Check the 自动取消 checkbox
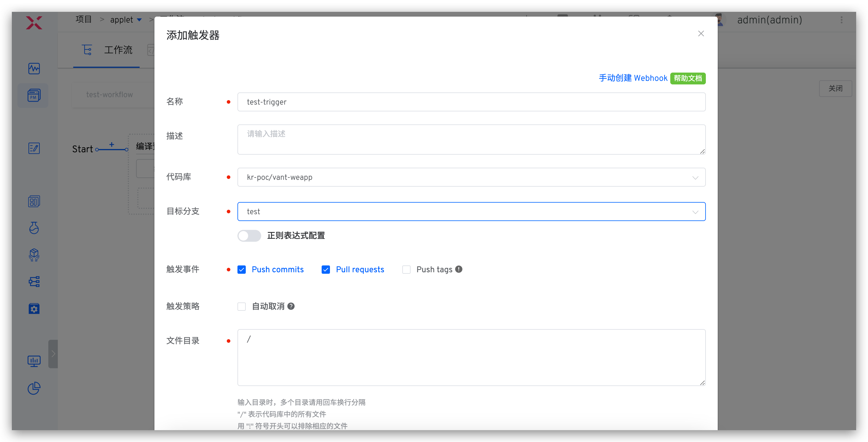Image resolution: width=868 pixels, height=442 pixels. (242, 306)
